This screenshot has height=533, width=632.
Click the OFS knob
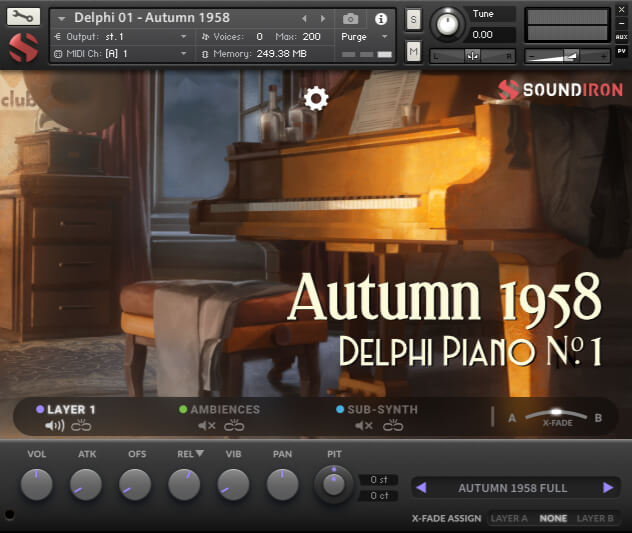point(135,484)
